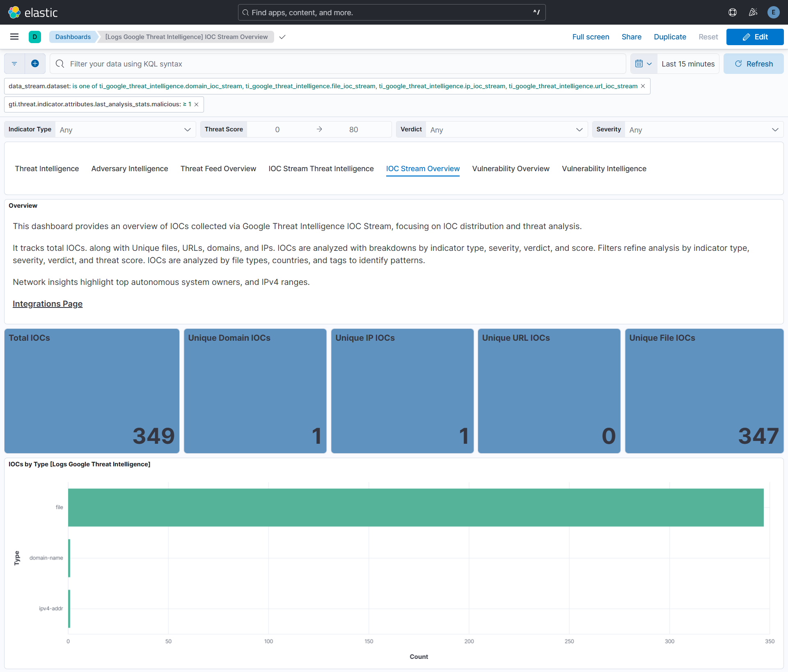Set Threat Score minimum value field
Screen dimensions: 788x672
tap(277, 130)
